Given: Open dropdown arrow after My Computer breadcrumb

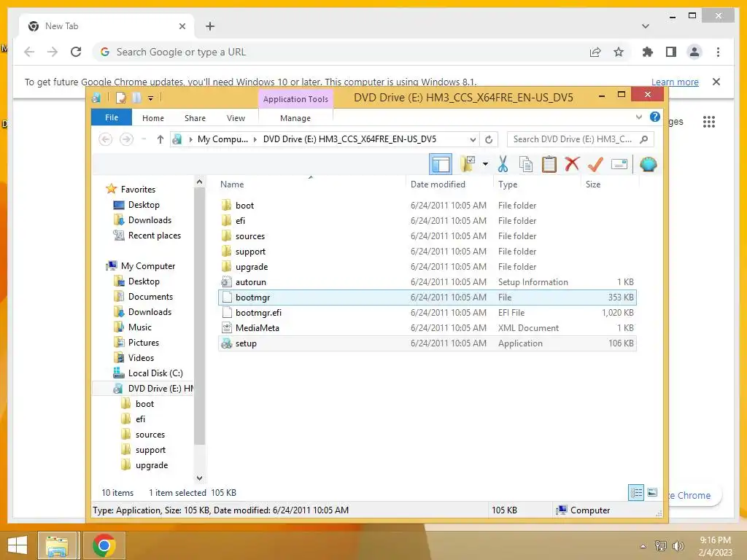Looking at the screenshot, I should pos(255,139).
